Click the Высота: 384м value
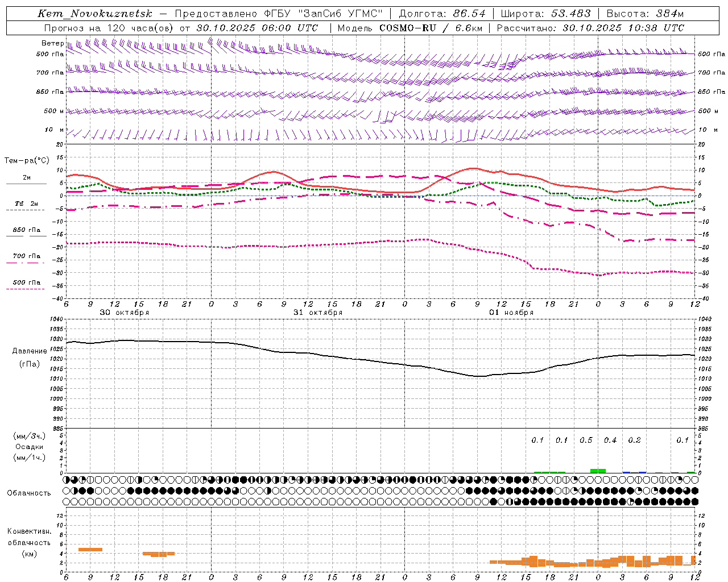This screenshot has height=582, width=728. (645, 14)
